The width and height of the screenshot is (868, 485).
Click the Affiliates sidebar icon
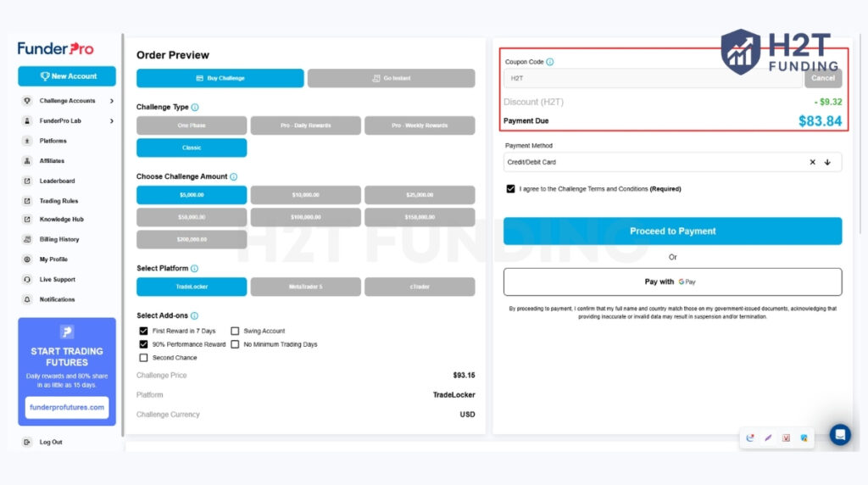(26, 160)
